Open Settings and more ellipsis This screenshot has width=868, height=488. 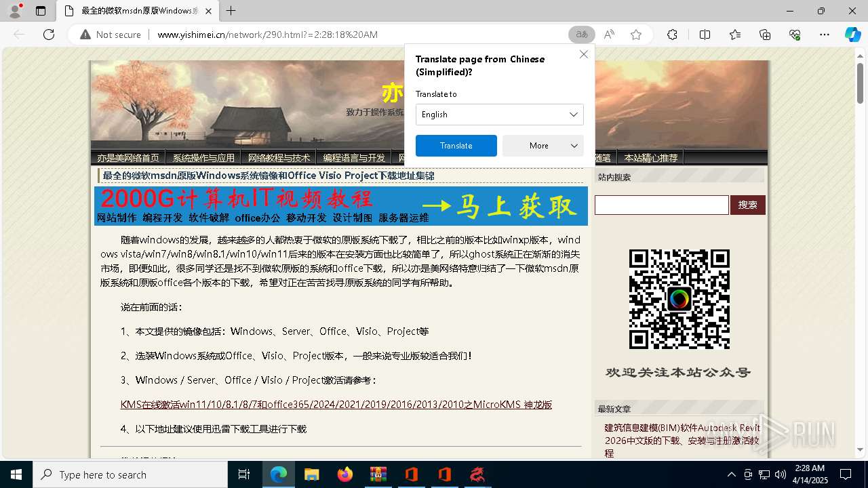(825, 35)
